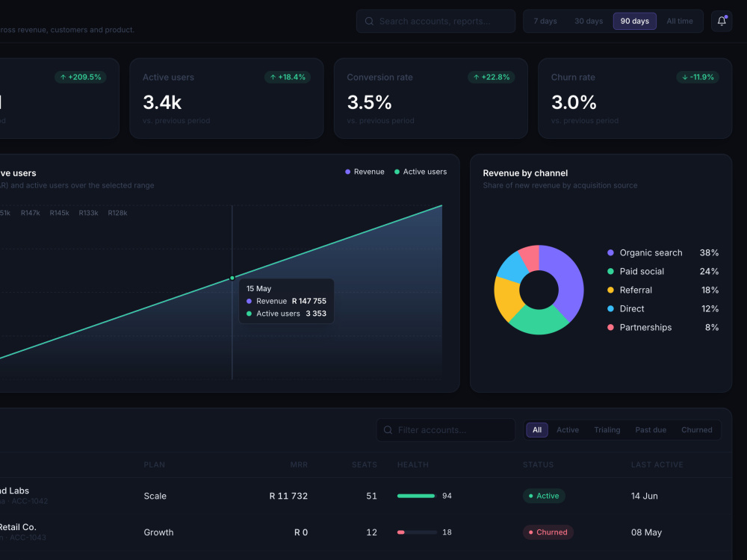
Task: Click the 3.5% Conversion rate value
Action: (369, 102)
